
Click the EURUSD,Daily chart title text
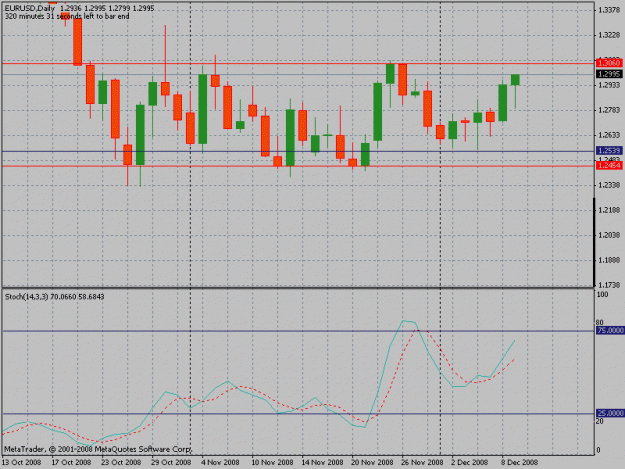click(x=30, y=8)
